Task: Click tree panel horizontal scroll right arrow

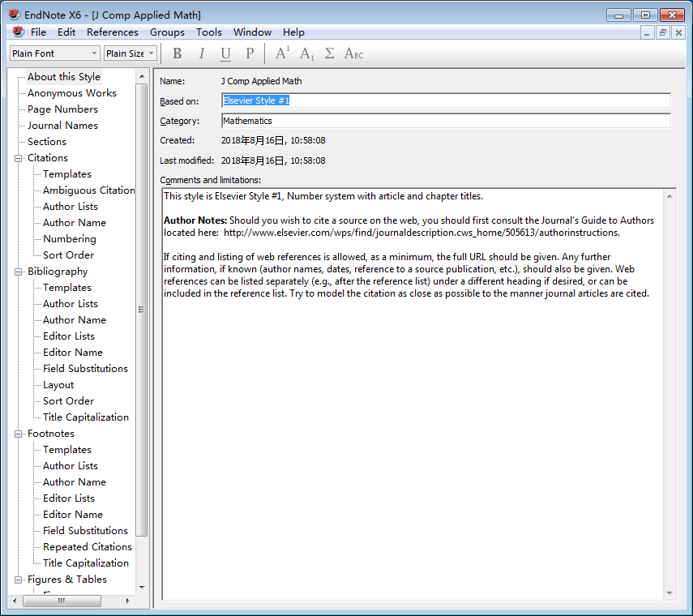Action: 128,601
